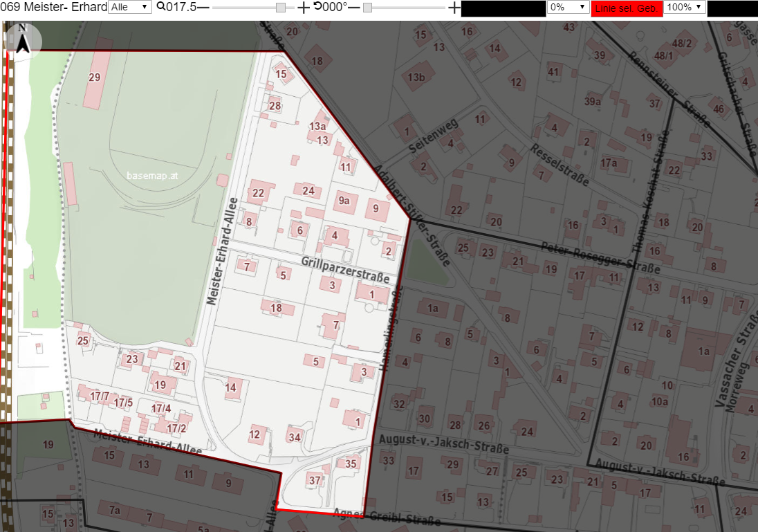
Task: Click the rotation slider handle
Action: click(367, 8)
